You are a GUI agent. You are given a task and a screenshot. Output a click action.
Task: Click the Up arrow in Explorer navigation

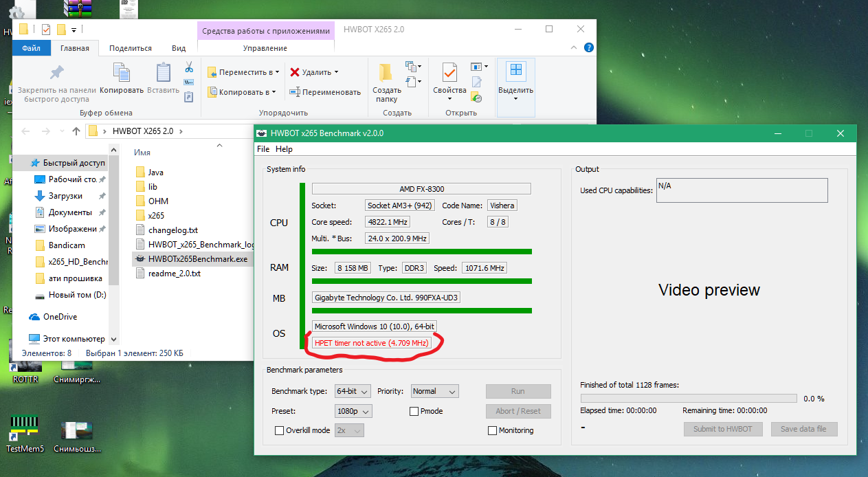point(76,131)
